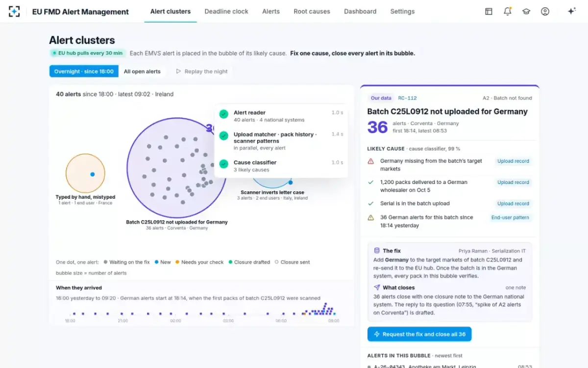Click the send icon next to What closes
Viewport: 588px width, 368px height.
coord(377,288)
